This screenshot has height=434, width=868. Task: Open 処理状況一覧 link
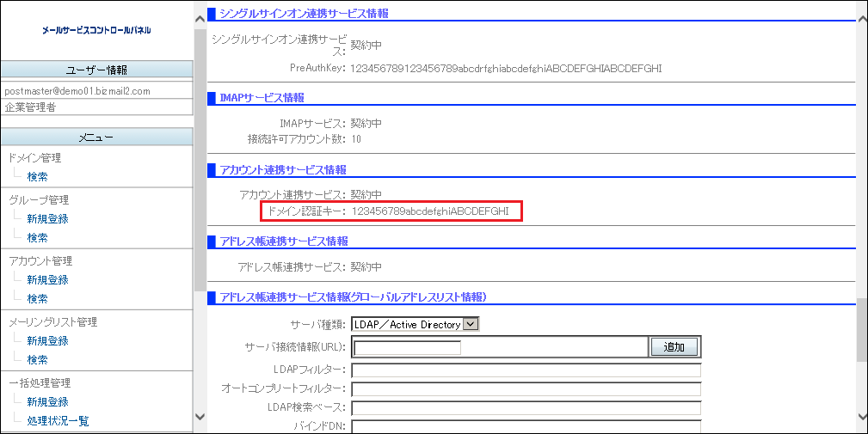[x=58, y=421]
